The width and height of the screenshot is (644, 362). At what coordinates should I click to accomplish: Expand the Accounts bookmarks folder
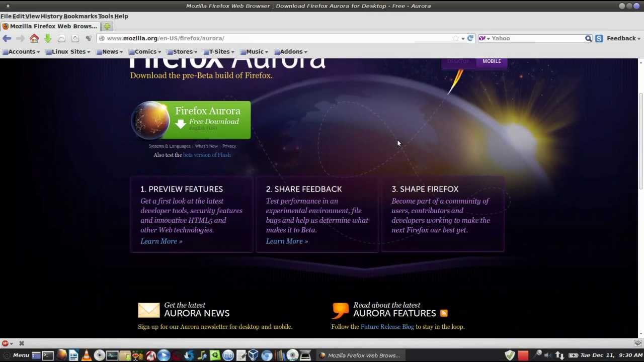[22, 52]
